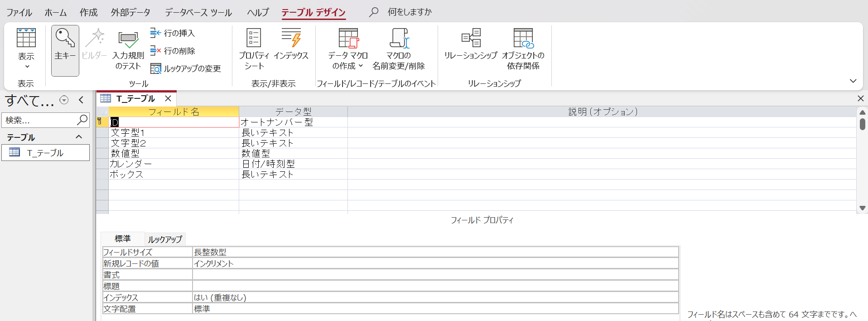Open リレーションシップ window
868x321 pixels.
[x=471, y=44]
